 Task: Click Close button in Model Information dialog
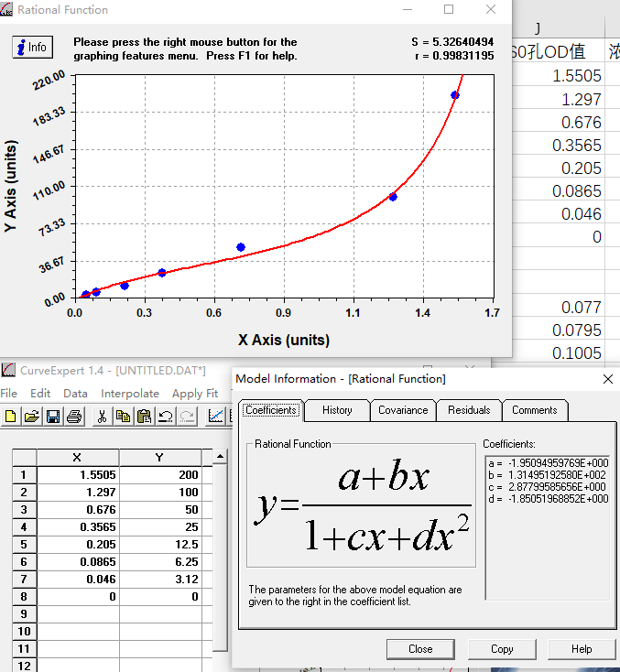click(420, 649)
